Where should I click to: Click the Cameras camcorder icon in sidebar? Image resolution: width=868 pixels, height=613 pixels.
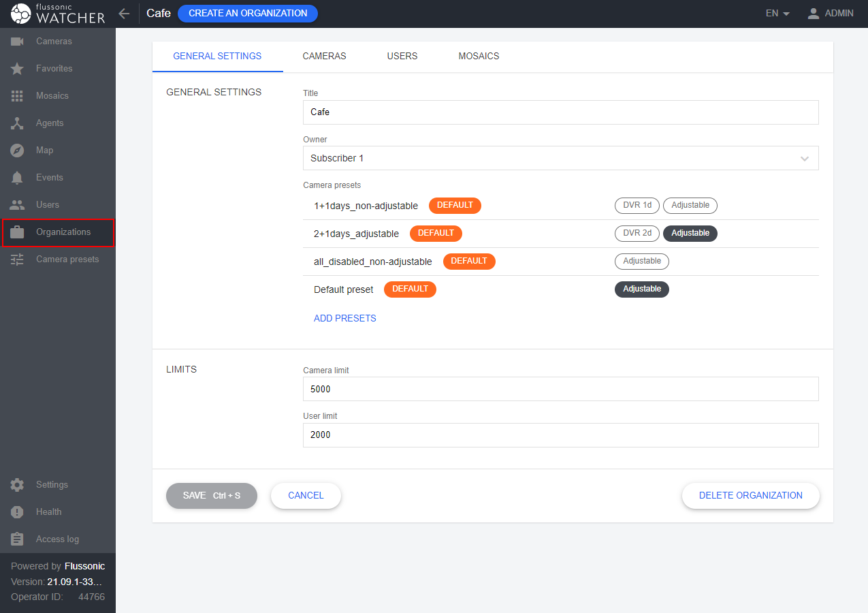(x=18, y=42)
